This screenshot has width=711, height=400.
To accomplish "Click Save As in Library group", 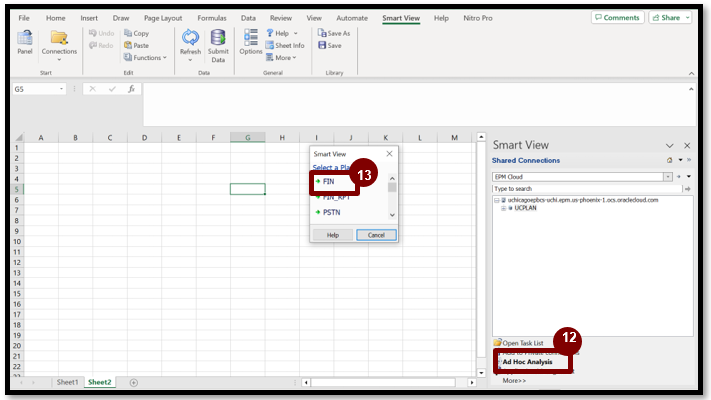I will [x=334, y=33].
